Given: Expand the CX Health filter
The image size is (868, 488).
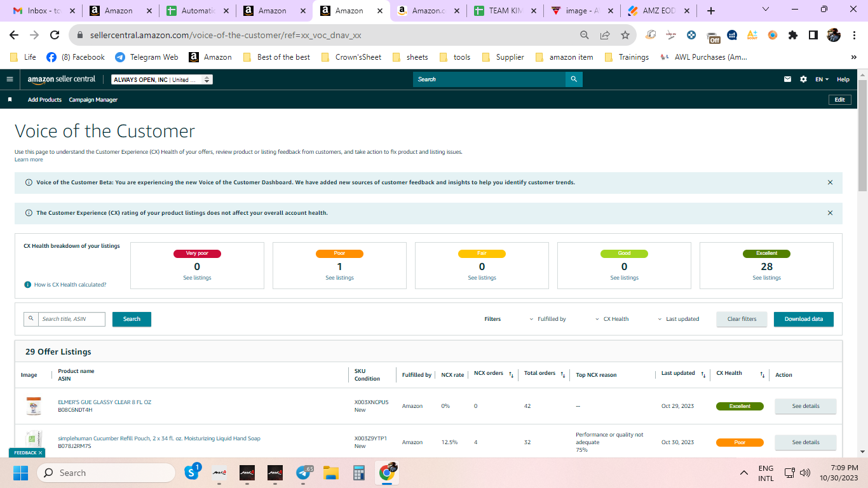Looking at the screenshot, I should (x=612, y=319).
